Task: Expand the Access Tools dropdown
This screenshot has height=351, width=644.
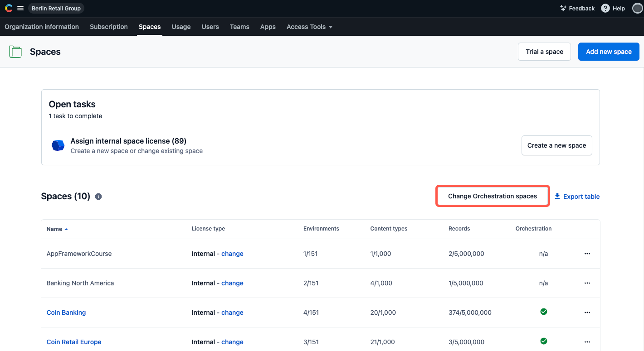Action: point(310,27)
